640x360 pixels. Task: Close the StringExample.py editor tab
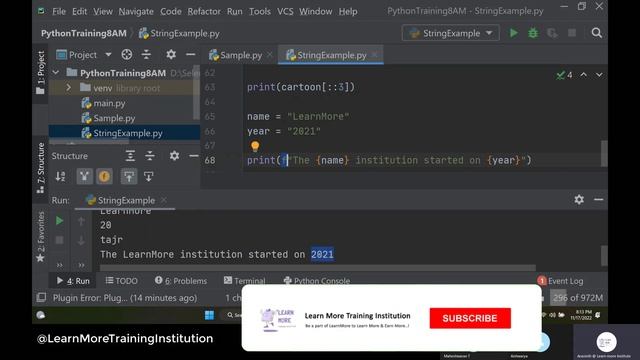374,55
